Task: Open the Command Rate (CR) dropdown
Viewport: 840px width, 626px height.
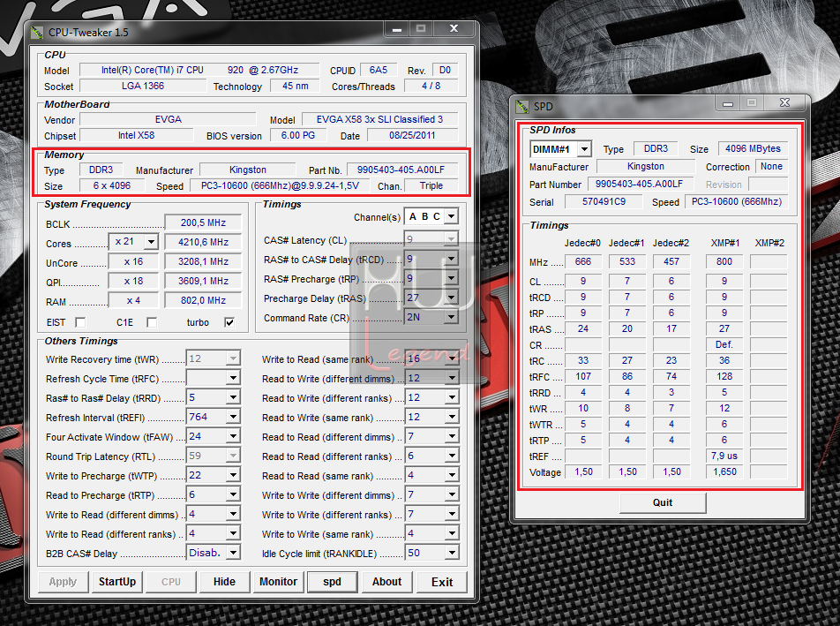Action: [452, 317]
